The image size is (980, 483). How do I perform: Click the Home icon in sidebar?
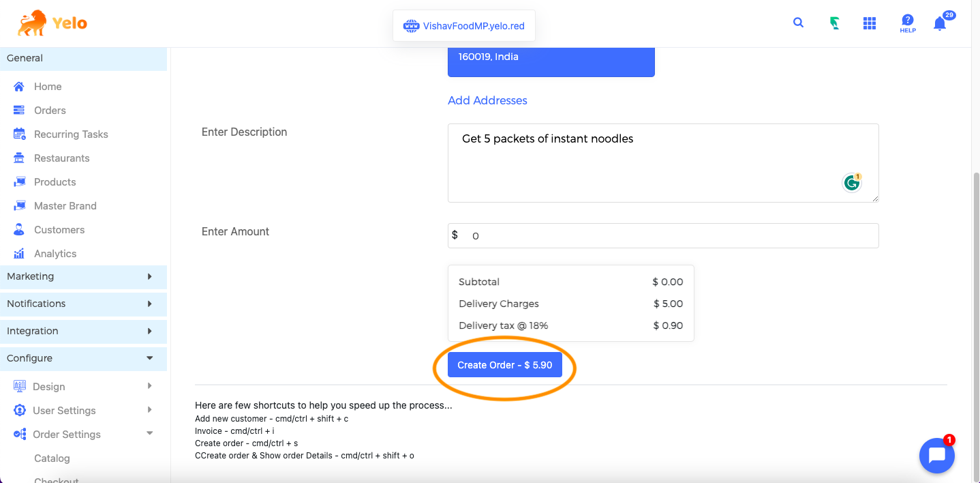click(x=19, y=87)
